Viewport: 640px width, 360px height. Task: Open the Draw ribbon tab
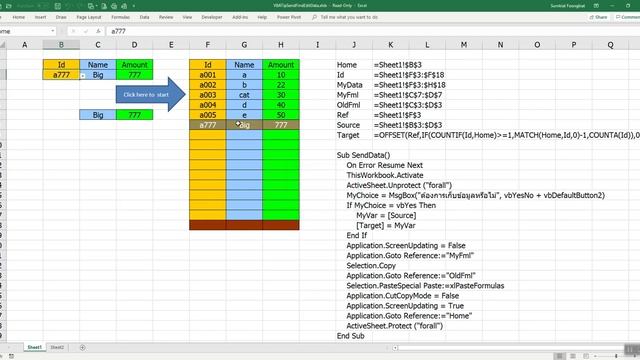(x=61, y=17)
